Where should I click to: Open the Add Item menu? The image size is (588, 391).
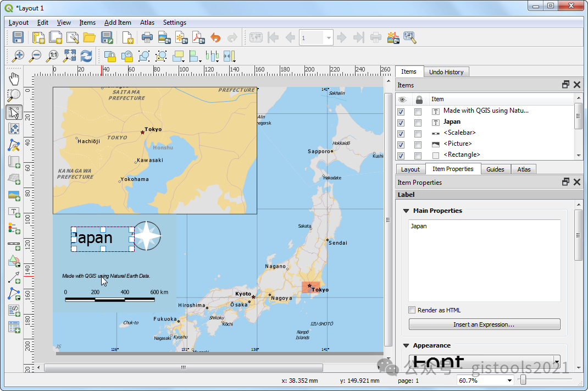118,23
